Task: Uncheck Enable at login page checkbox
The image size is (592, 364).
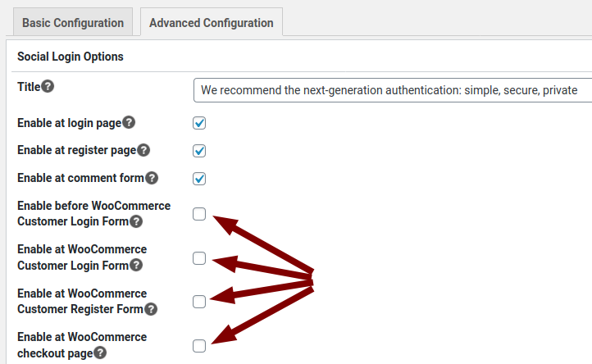Action: coord(199,123)
